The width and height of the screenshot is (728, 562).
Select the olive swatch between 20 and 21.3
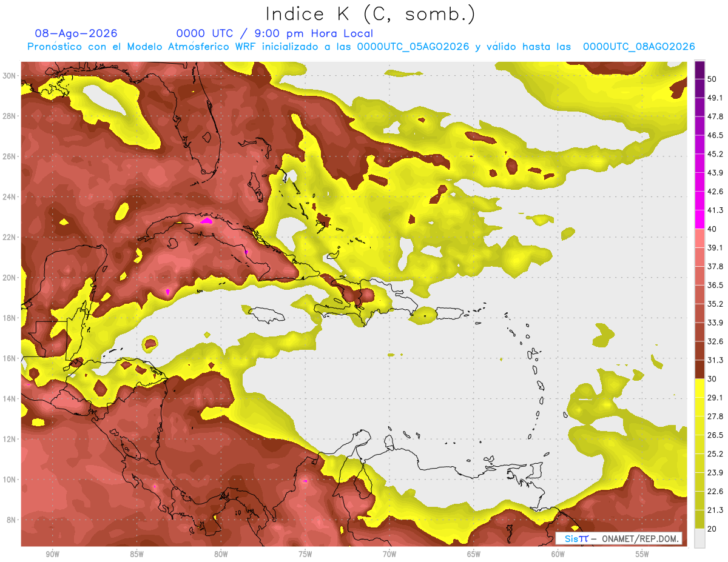699,519
